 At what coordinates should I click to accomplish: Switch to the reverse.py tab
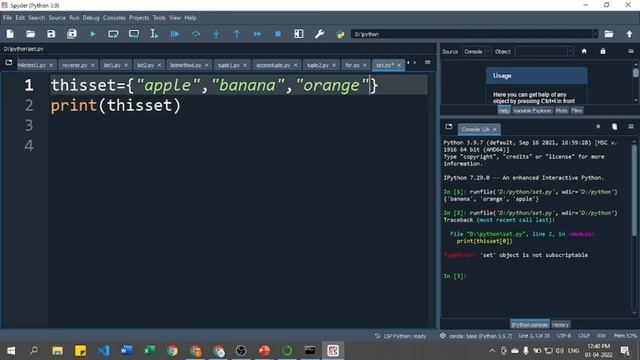pos(75,65)
